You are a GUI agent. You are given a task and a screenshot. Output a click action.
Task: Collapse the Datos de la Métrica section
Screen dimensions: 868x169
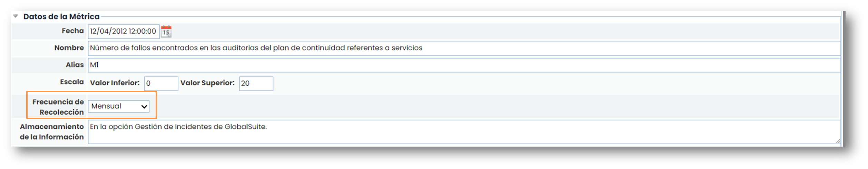pyautogui.click(x=16, y=16)
